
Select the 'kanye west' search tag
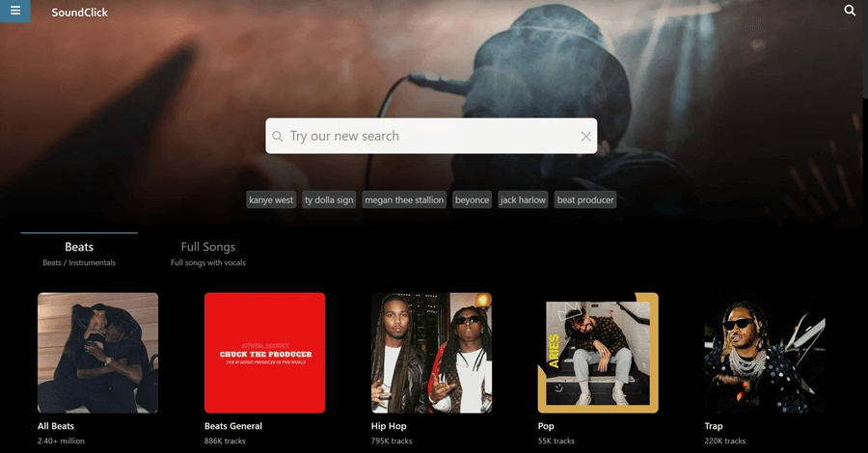(271, 200)
